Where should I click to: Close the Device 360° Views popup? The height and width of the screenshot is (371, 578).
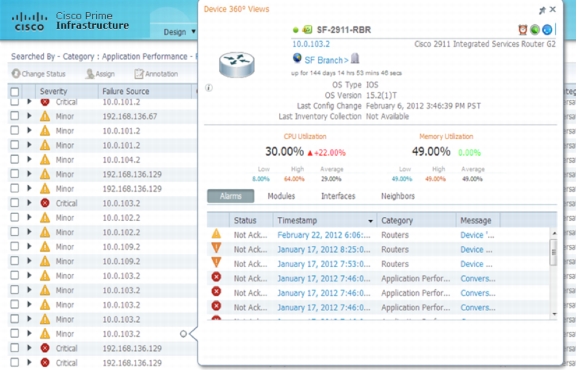tap(553, 10)
